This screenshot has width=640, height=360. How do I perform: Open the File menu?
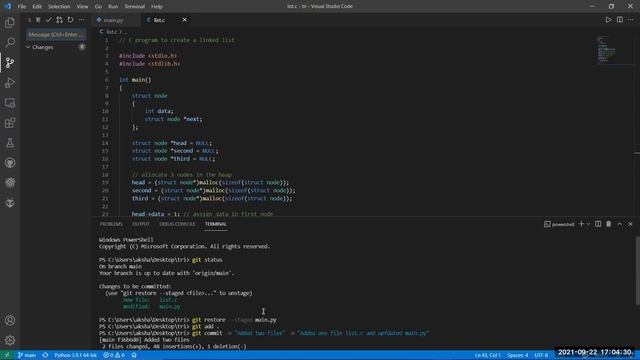pos(22,7)
